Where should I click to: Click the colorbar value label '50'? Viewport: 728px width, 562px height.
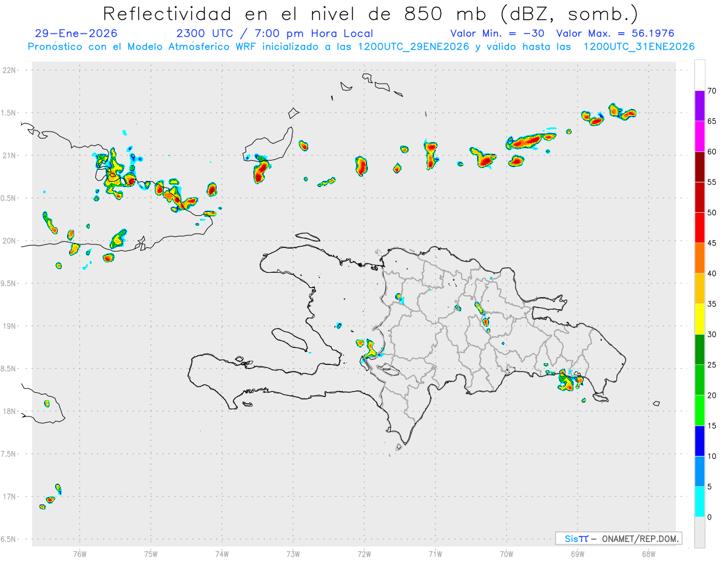711,213
